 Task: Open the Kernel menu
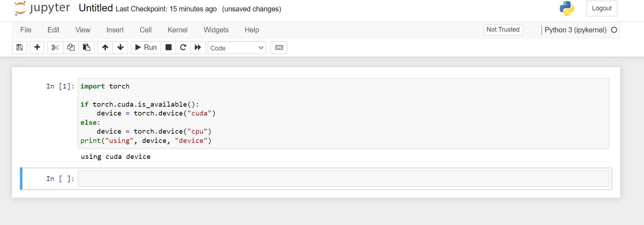pos(177,30)
